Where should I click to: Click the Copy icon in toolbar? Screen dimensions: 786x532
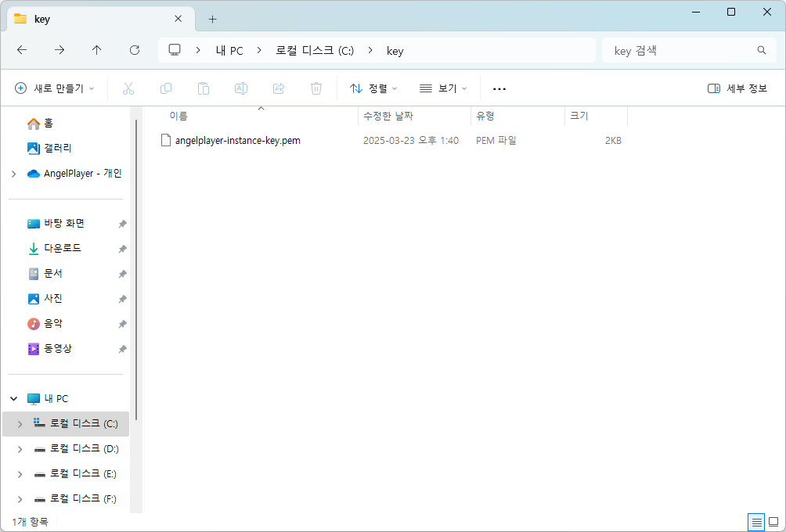click(x=166, y=88)
